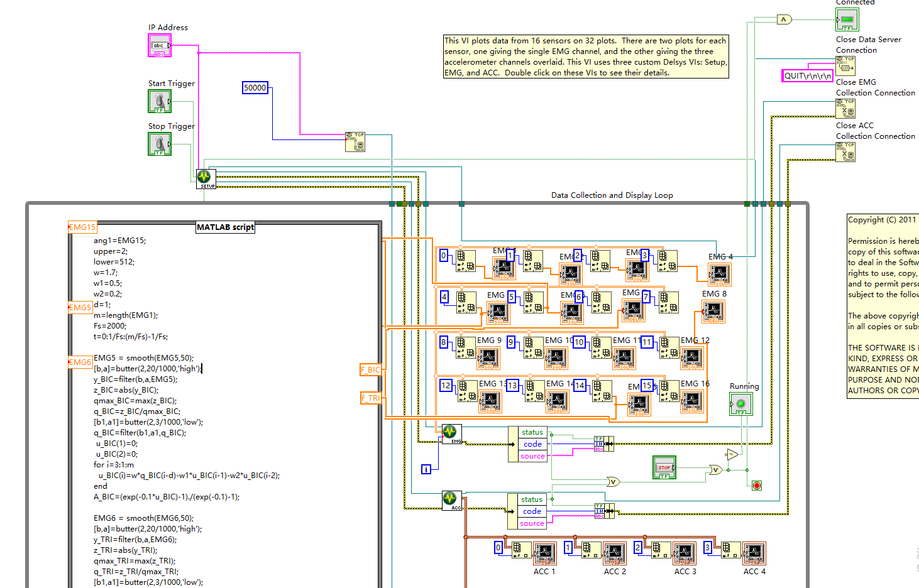
Task: Select the IP Address string control
Action: tap(160, 46)
